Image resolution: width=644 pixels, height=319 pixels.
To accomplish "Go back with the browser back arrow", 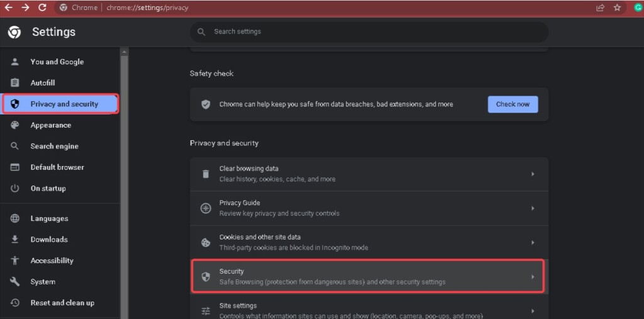I will click(9, 8).
